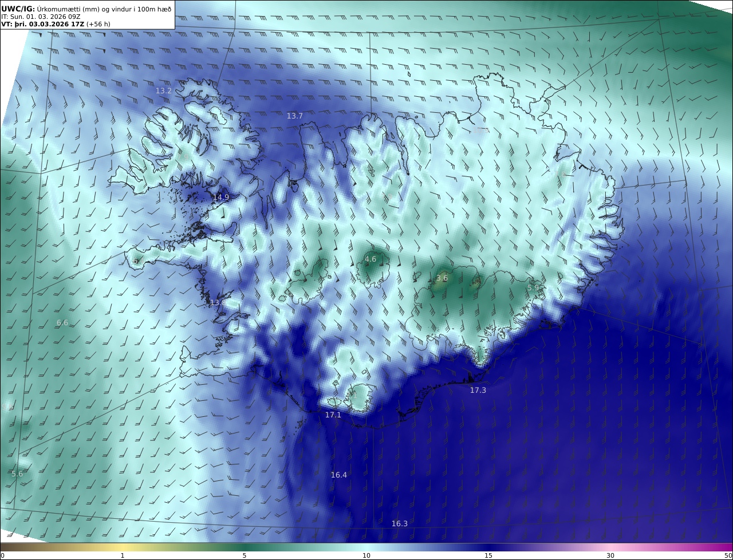Click the 16.4 value label on the map
The height and width of the screenshot is (560, 733).
click(338, 475)
